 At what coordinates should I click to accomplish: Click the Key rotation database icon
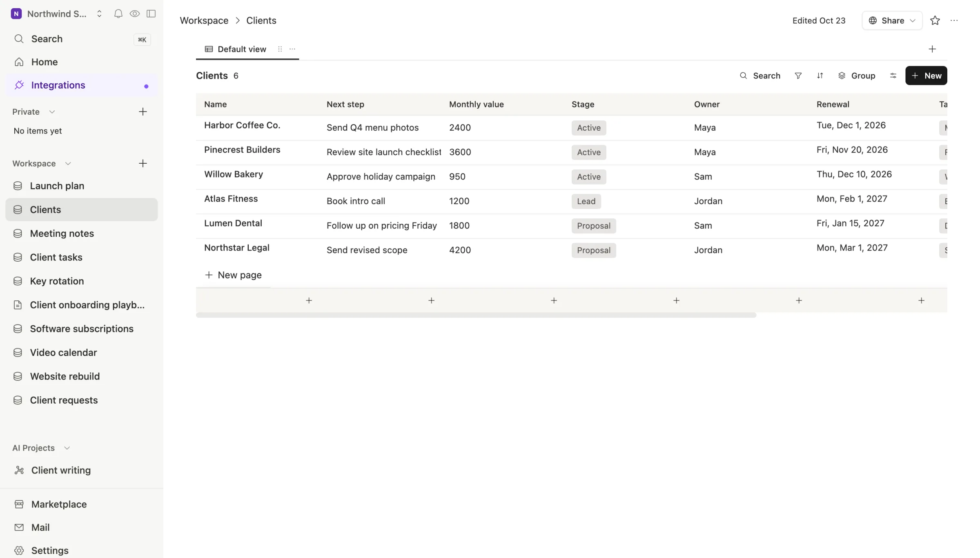[18, 281]
